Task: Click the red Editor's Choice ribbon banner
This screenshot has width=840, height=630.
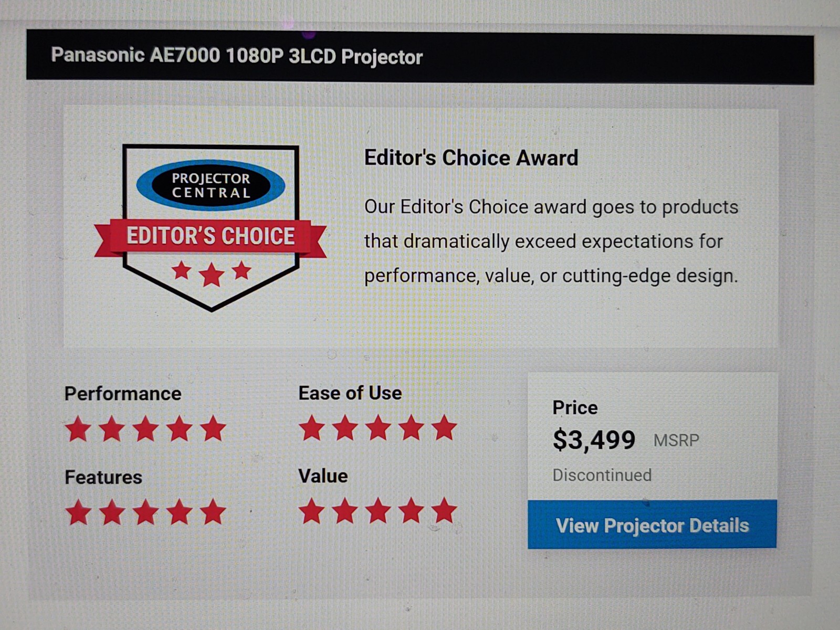Action: click(x=211, y=237)
